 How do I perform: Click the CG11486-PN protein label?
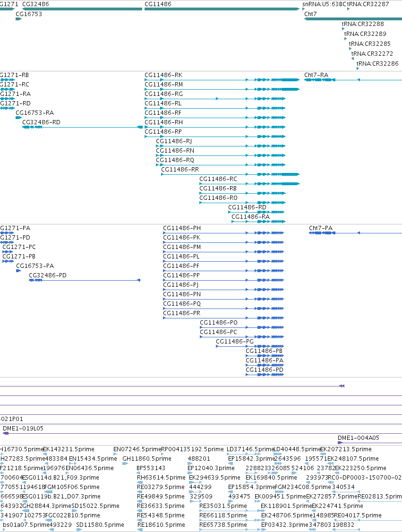(x=182, y=295)
